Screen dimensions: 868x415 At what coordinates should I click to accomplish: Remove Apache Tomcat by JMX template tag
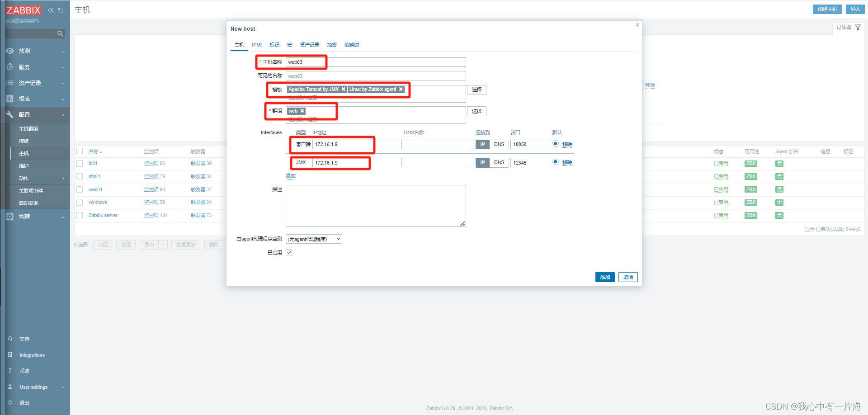(344, 90)
